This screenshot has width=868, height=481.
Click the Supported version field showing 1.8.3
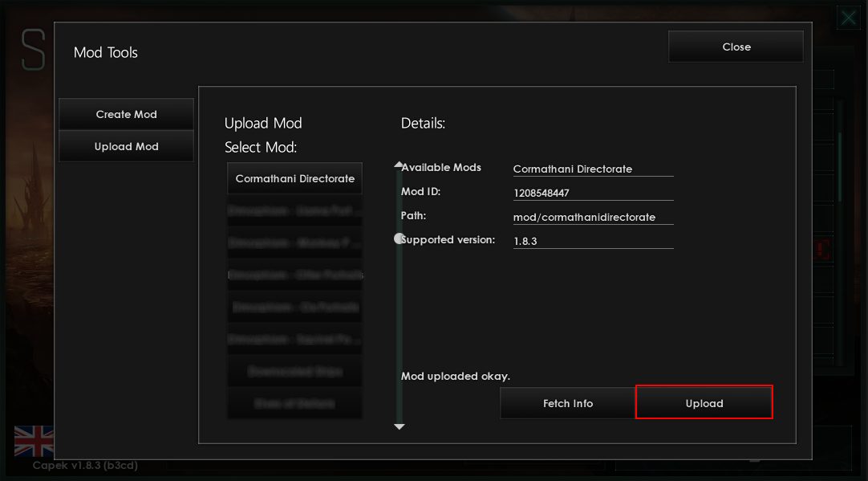pos(593,241)
